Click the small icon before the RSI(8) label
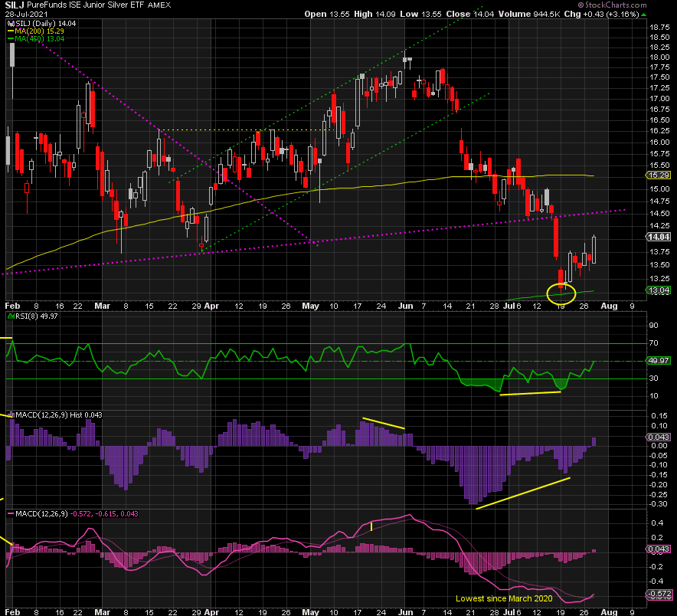This screenshot has width=677, height=616. (x=11, y=316)
